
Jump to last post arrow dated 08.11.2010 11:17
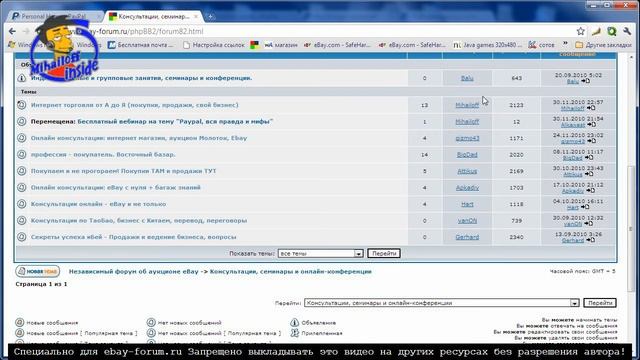(589, 158)
